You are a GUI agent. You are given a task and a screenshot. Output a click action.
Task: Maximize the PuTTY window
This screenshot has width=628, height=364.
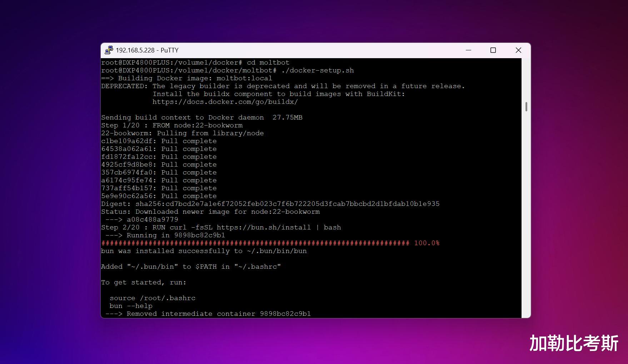493,50
